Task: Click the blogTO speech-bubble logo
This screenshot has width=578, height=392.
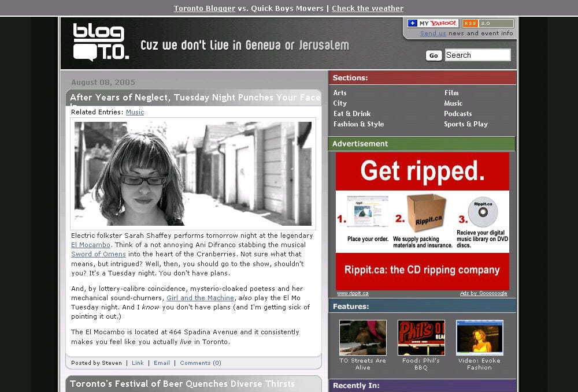Action: (92, 43)
